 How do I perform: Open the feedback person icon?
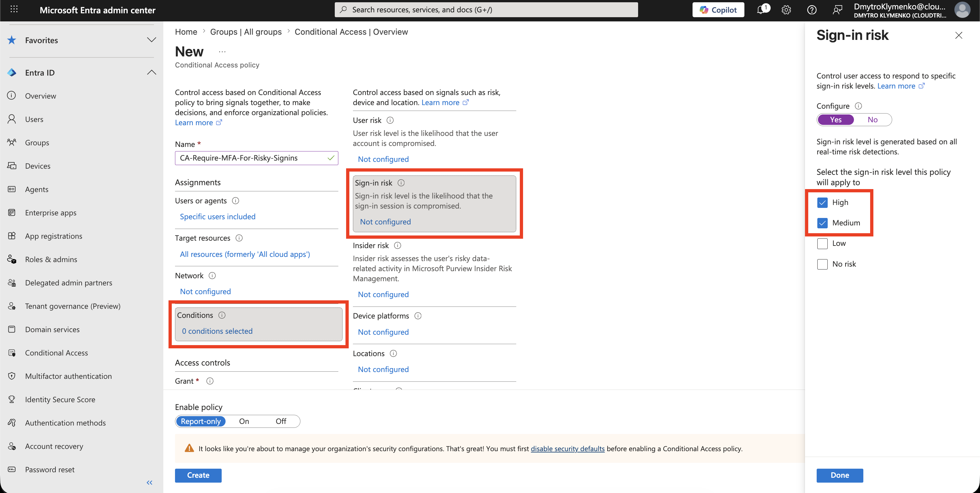tap(837, 10)
